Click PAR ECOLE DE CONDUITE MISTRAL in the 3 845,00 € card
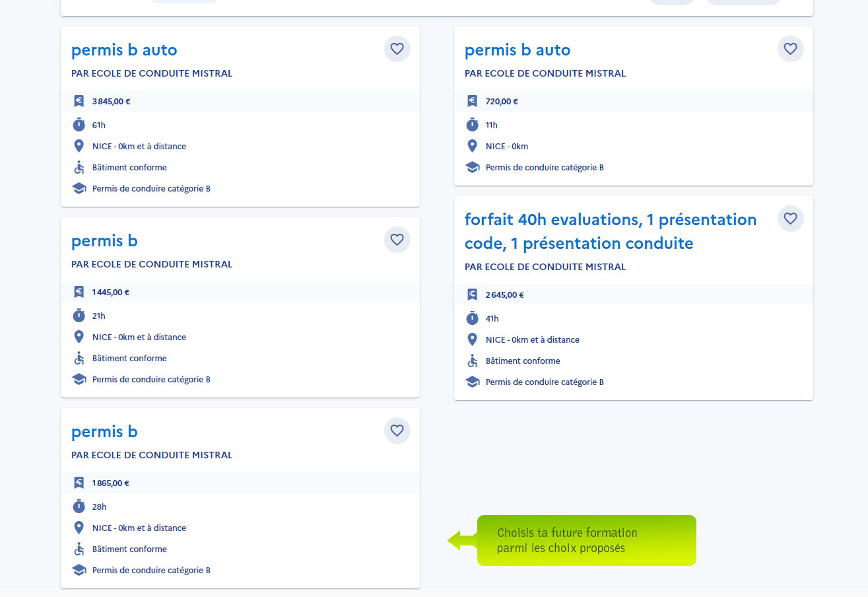Image resolution: width=868 pixels, height=597 pixels. (x=152, y=73)
